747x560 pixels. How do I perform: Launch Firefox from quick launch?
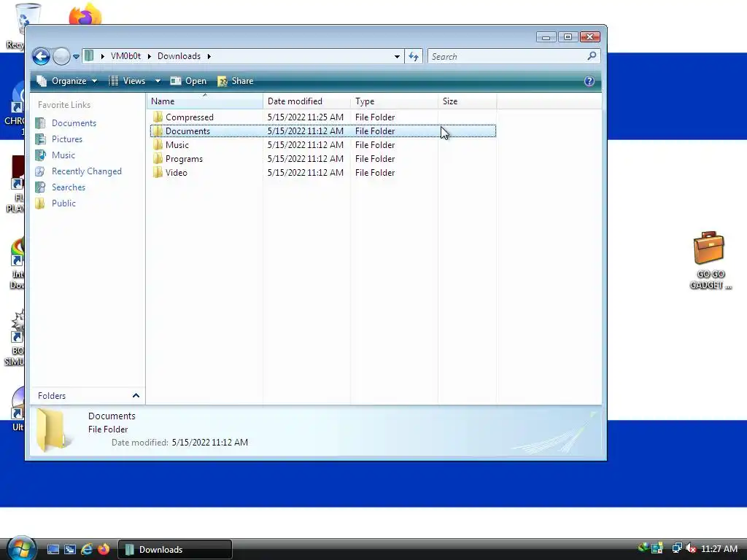click(104, 549)
